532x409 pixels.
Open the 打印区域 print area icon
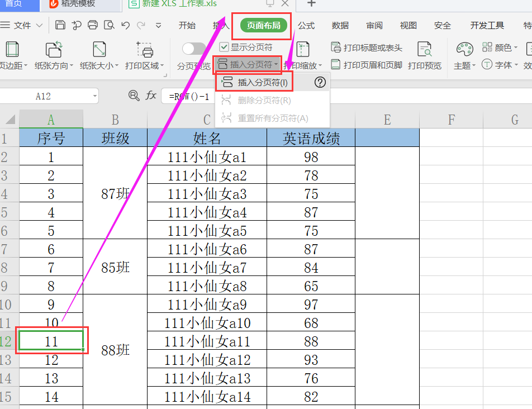pyautogui.click(x=145, y=50)
